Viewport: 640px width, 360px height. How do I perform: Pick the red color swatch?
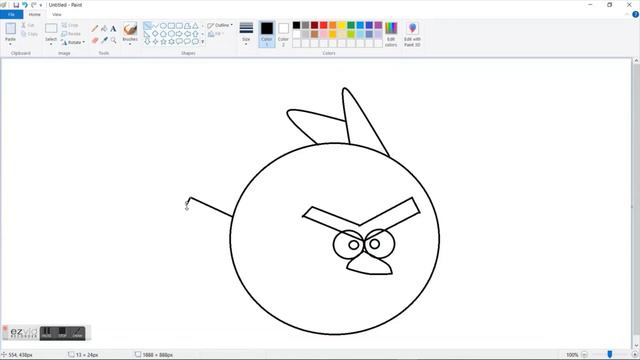[324, 25]
